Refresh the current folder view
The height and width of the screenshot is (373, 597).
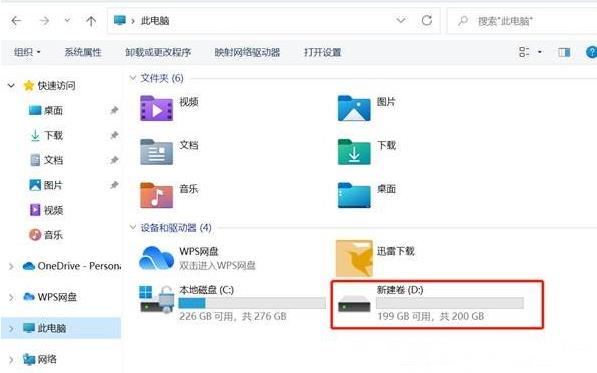[x=427, y=20]
